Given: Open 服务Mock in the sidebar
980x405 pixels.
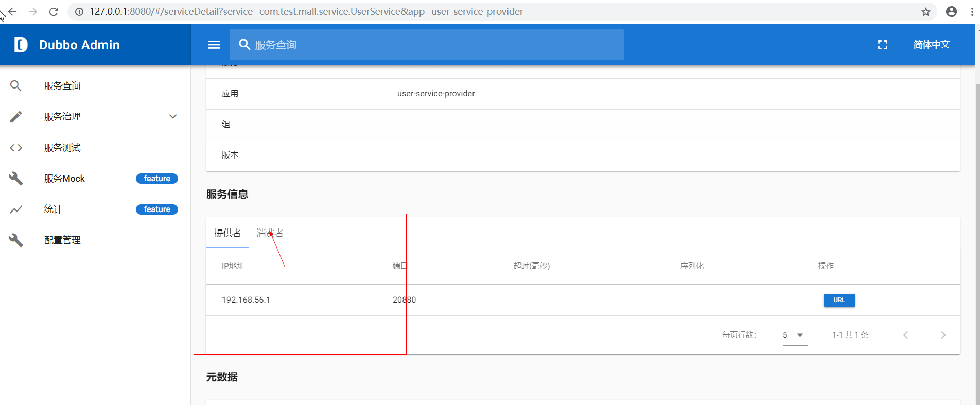Looking at the screenshot, I should coord(64,179).
